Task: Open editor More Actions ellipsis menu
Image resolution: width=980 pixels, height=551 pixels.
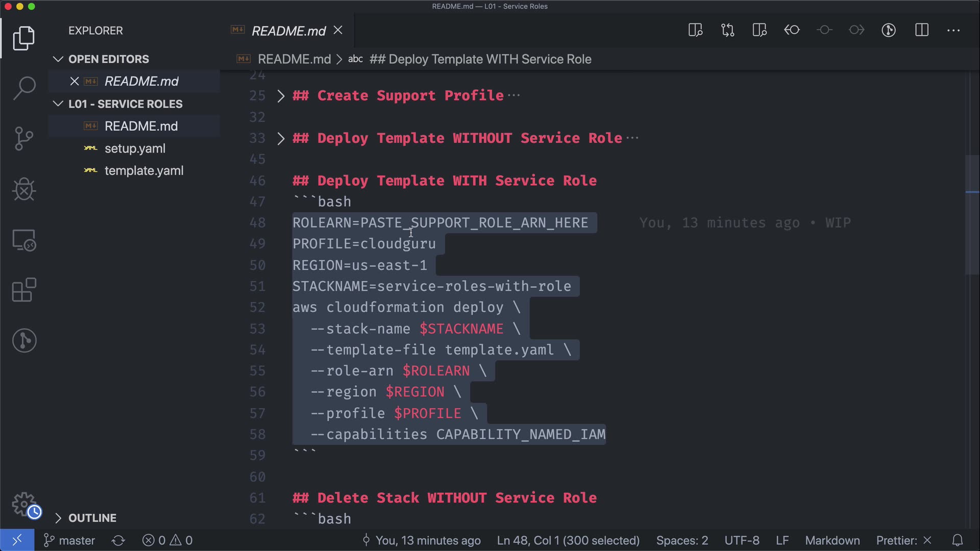Action: click(953, 30)
